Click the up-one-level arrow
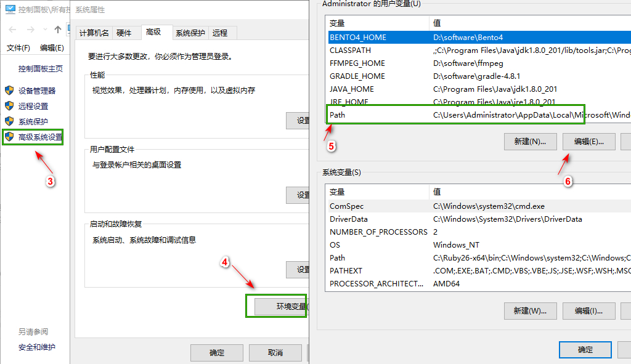 click(x=58, y=30)
